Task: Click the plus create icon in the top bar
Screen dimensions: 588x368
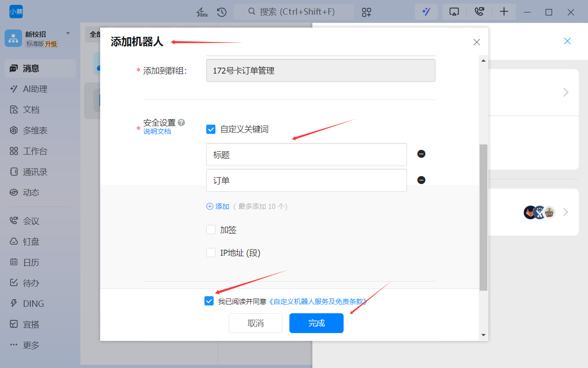Action: 504,12
